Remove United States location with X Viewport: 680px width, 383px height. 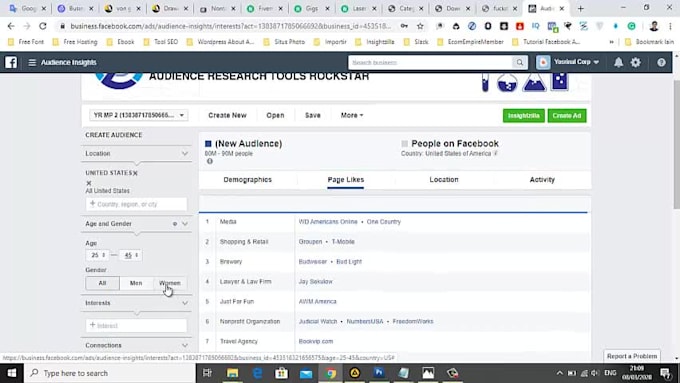tap(135, 173)
